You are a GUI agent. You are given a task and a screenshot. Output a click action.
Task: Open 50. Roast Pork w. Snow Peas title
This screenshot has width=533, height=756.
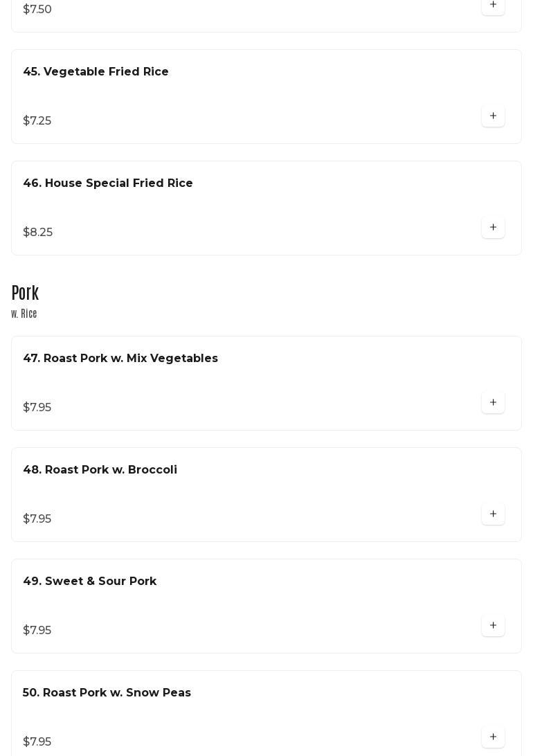(x=107, y=693)
